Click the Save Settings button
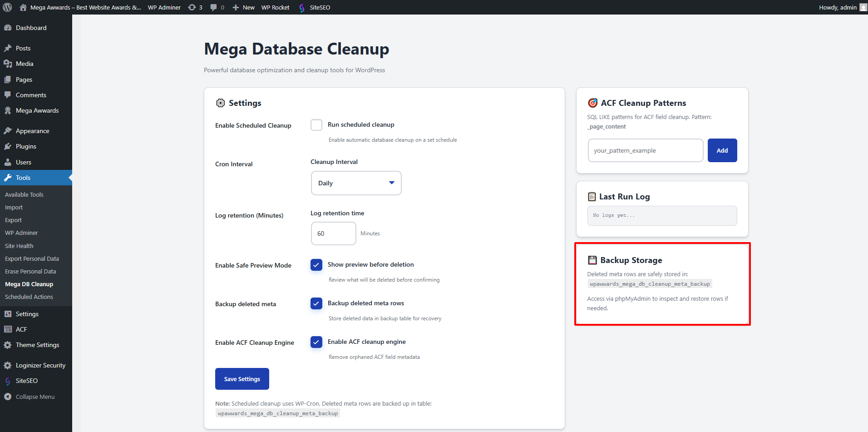 242,379
